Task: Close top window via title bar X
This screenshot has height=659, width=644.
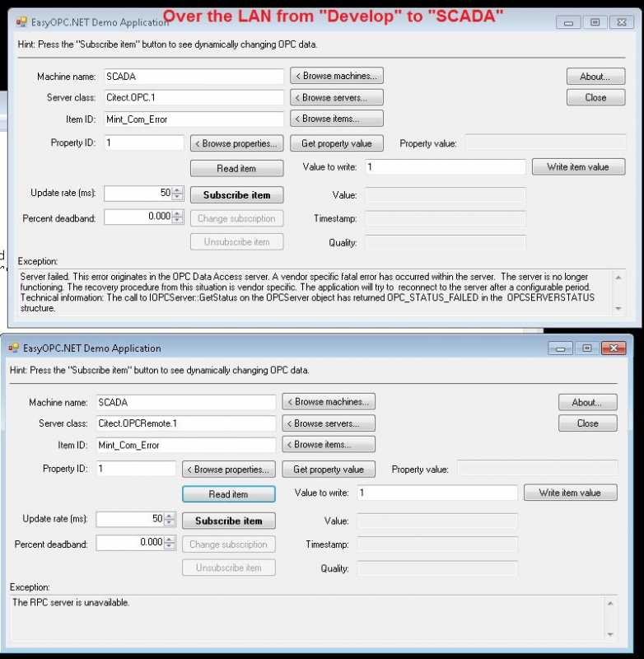Action: pos(622,22)
